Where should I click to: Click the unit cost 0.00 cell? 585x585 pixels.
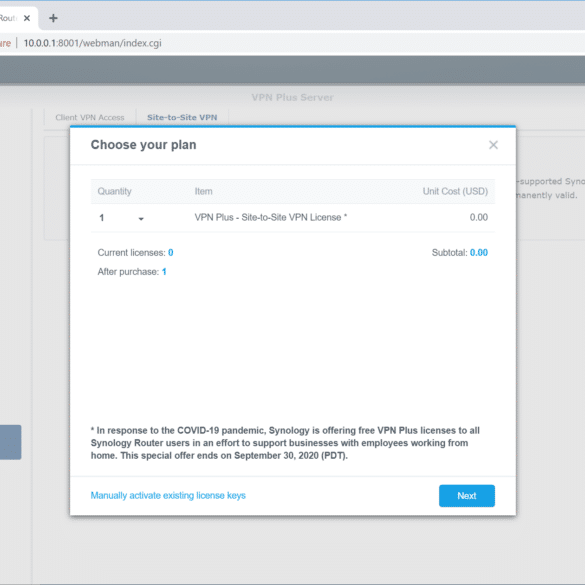tap(479, 217)
